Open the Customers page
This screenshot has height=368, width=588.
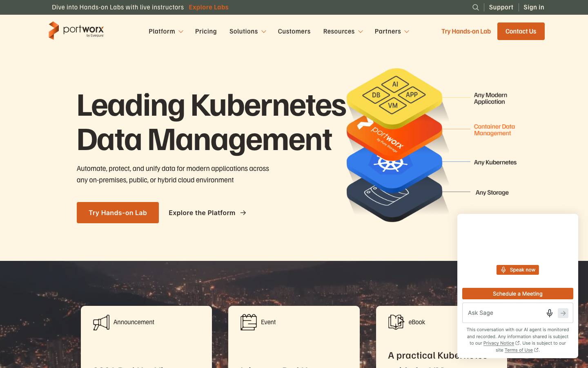(x=294, y=31)
